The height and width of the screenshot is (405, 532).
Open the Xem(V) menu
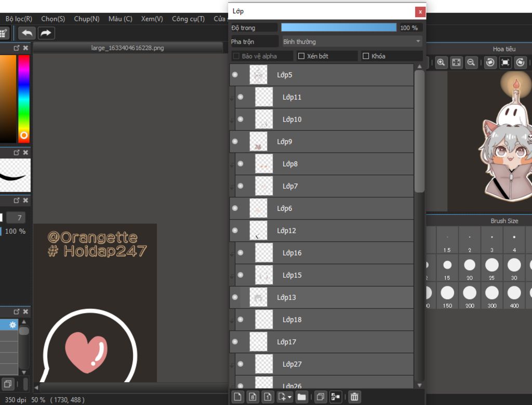(x=152, y=19)
